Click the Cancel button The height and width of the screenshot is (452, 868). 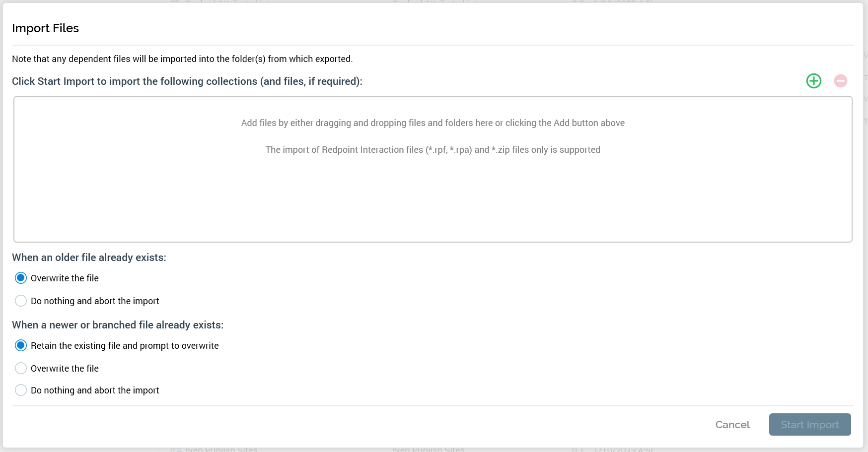point(732,425)
